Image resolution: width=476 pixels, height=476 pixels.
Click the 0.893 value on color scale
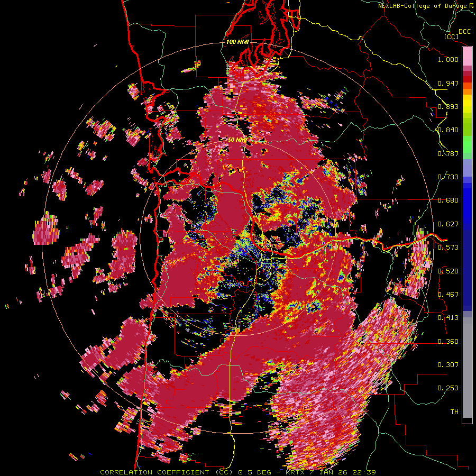[x=448, y=106]
